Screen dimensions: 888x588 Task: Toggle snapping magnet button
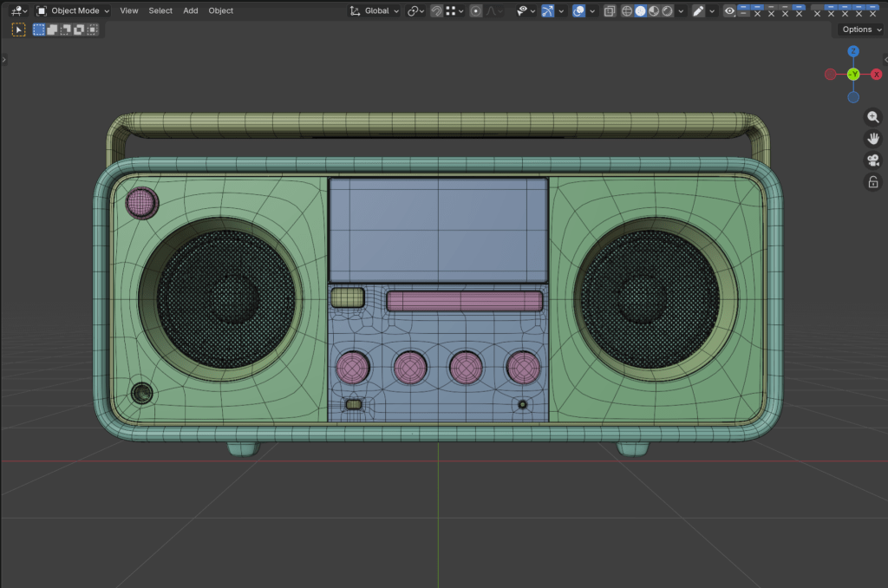[x=436, y=11]
